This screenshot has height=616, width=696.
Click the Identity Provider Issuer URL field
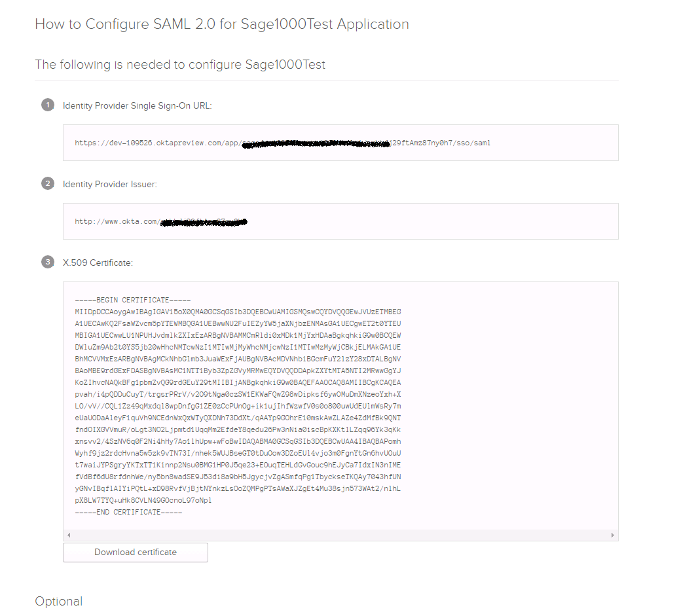tap(340, 221)
